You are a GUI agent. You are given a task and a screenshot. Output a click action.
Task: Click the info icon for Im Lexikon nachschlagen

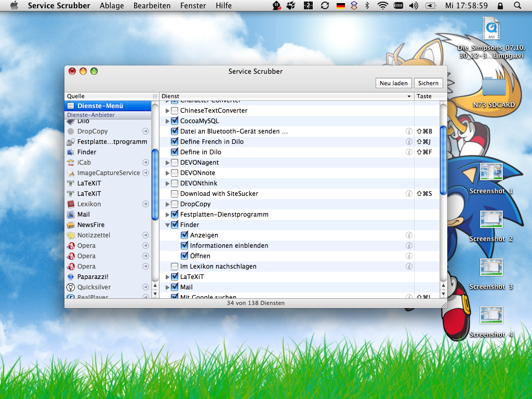tap(409, 267)
